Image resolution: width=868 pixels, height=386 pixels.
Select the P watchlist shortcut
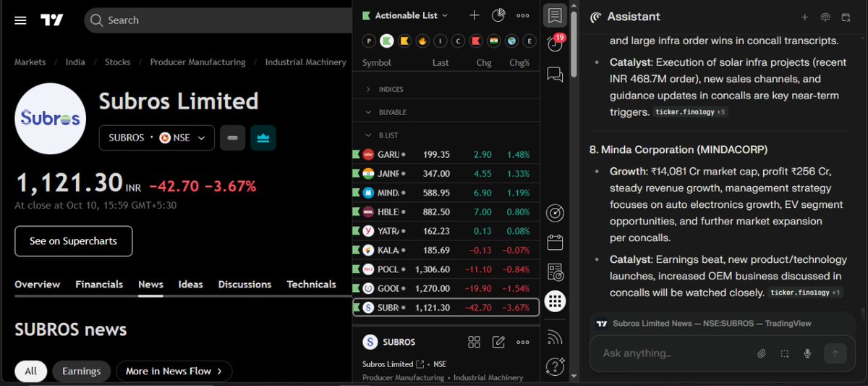[x=369, y=41]
